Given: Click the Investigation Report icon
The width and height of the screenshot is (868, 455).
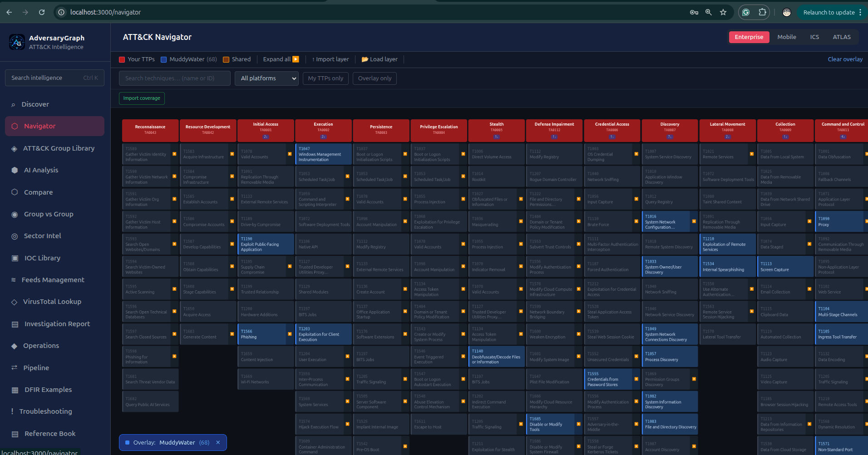Looking at the screenshot, I should 15,324.
